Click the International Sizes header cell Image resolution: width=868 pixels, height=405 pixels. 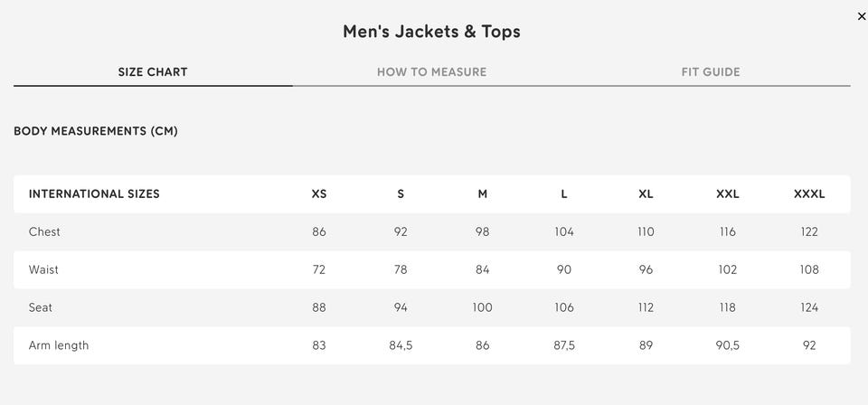(x=94, y=193)
